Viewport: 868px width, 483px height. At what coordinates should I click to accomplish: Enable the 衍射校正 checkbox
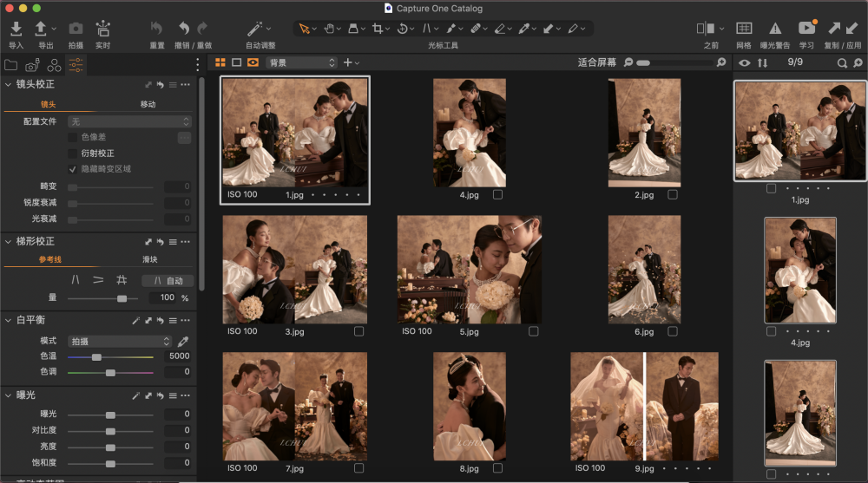(73, 153)
